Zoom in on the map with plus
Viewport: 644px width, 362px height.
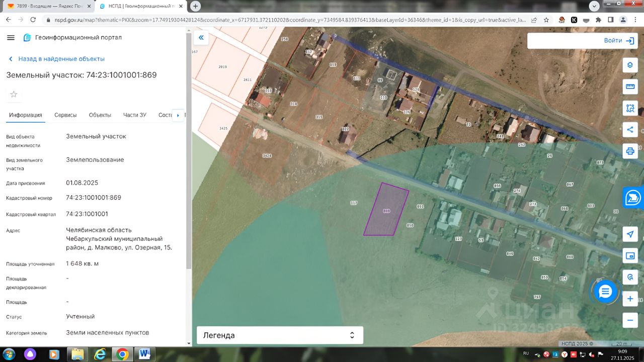coord(630,299)
